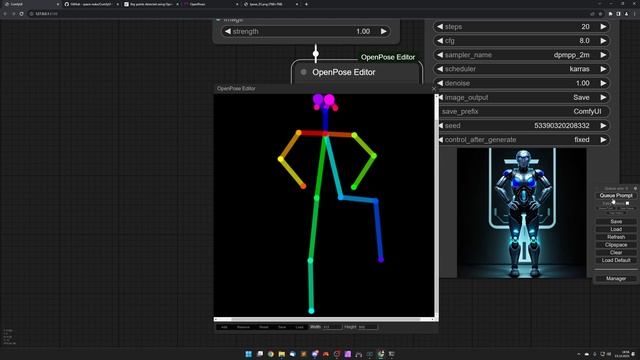
Task: Click Save in the ComfyUI menu
Action: pos(616,222)
